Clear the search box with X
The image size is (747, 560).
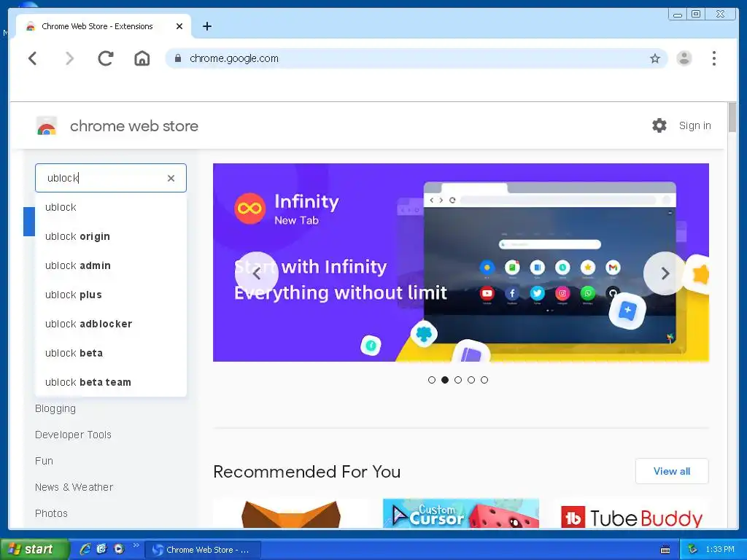[171, 178]
